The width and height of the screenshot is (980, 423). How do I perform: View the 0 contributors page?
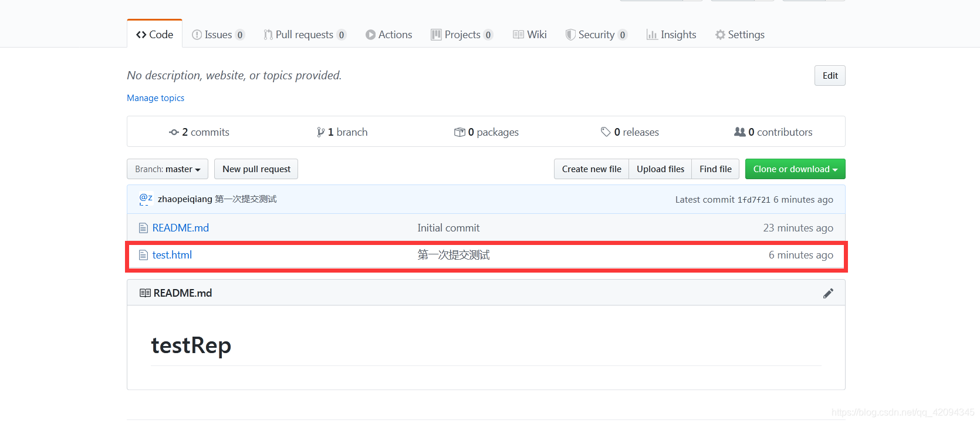(773, 132)
